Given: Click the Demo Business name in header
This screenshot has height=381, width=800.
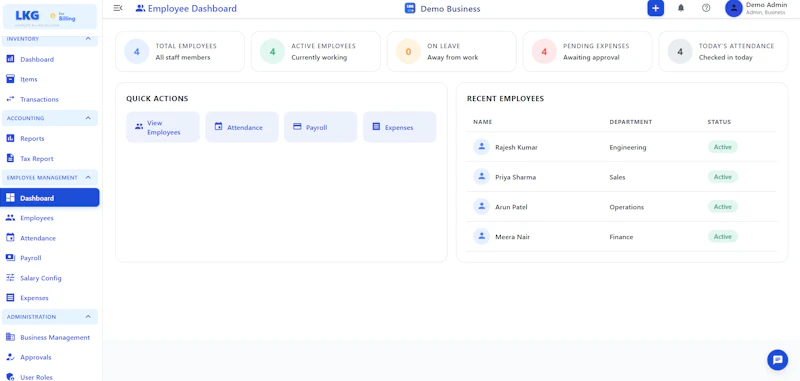Looking at the screenshot, I should pyautogui.click(x=450, y=9).
